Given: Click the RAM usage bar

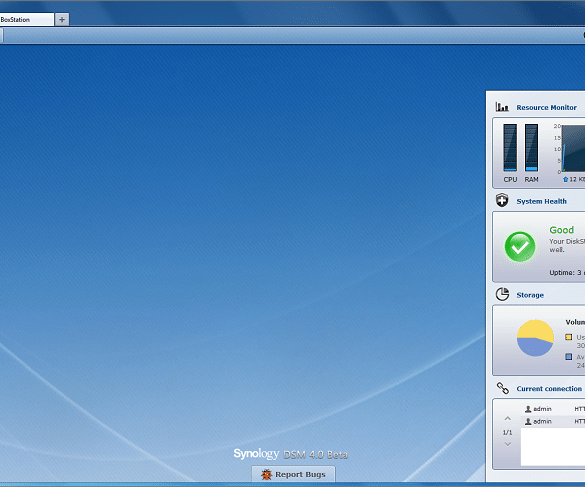Looking at the screenshot, I should [x=531, y=147].
